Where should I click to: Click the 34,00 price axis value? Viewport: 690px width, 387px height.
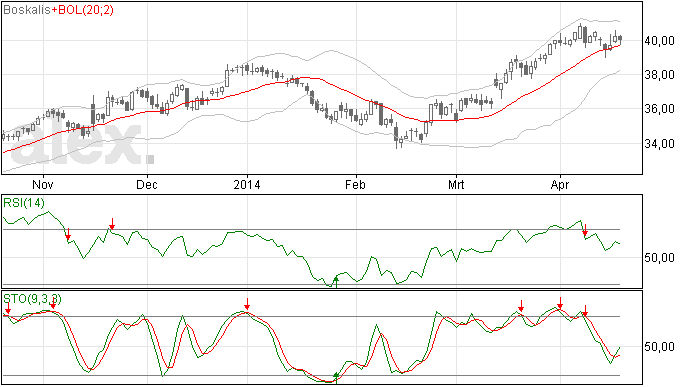[x=659, y=144]
